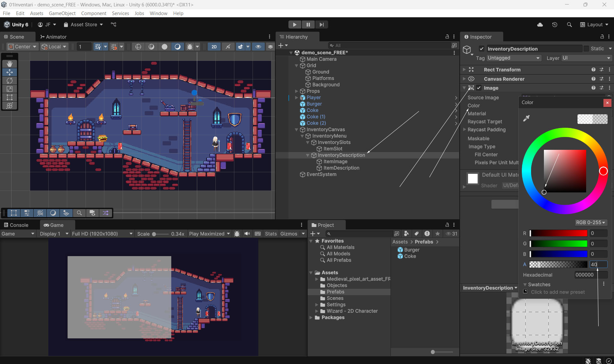Open the Tag dropdown set to Untagged
The height and width of the screenshot is (364, 614).
513,58
